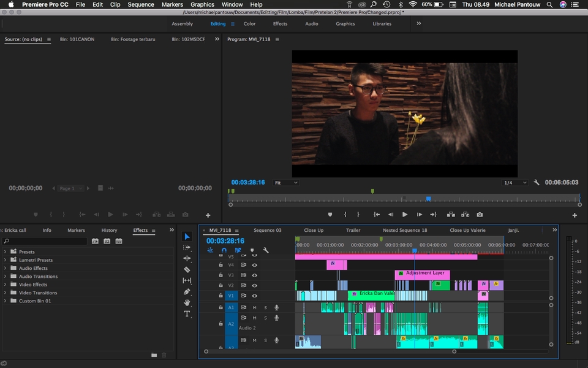588x368 pixels.
Task: Open the Fit zoom level dropdown
Action: tap(286, 183)
